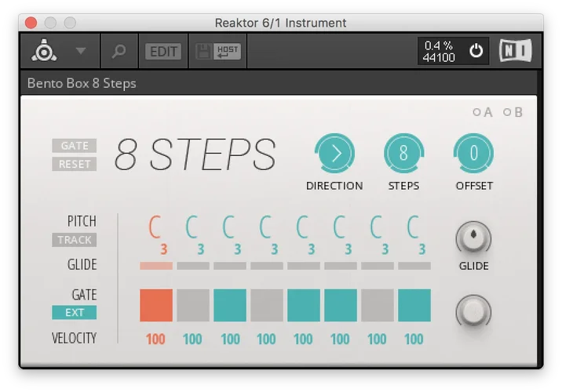This screenshot has height=392, width=562.
Task: Open the Reaktor menu dropdown arrow
Action: [81, 50]
